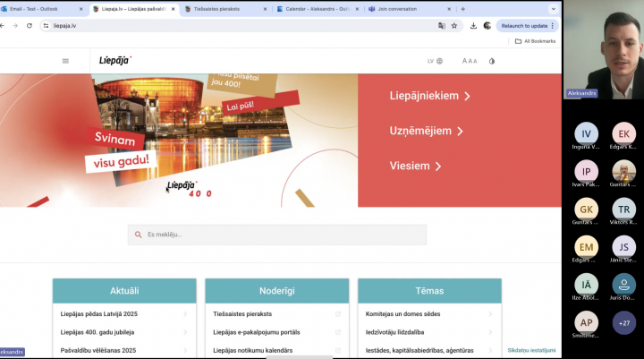Select IP participant avatar
The image size is (644, 359).
click(x=586, y=172)
